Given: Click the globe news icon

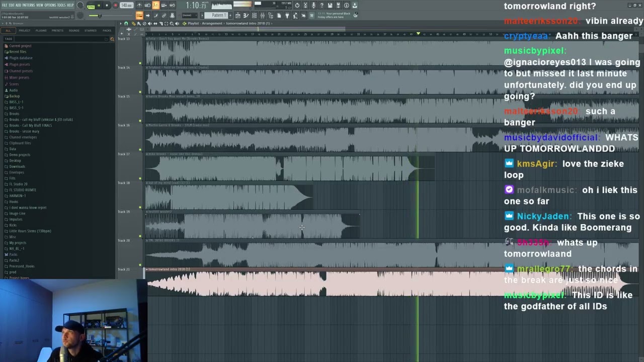Looking at the screenshot, I should click(356, 15).
